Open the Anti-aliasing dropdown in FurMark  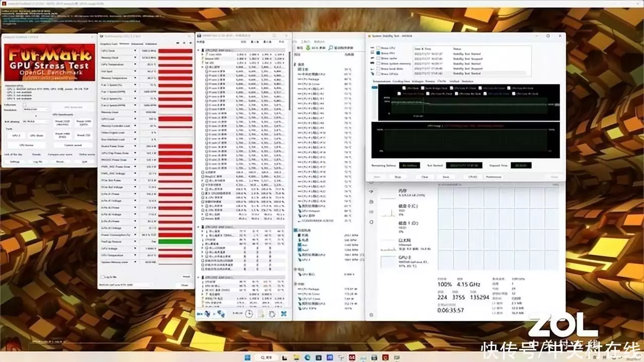point(35,122)
